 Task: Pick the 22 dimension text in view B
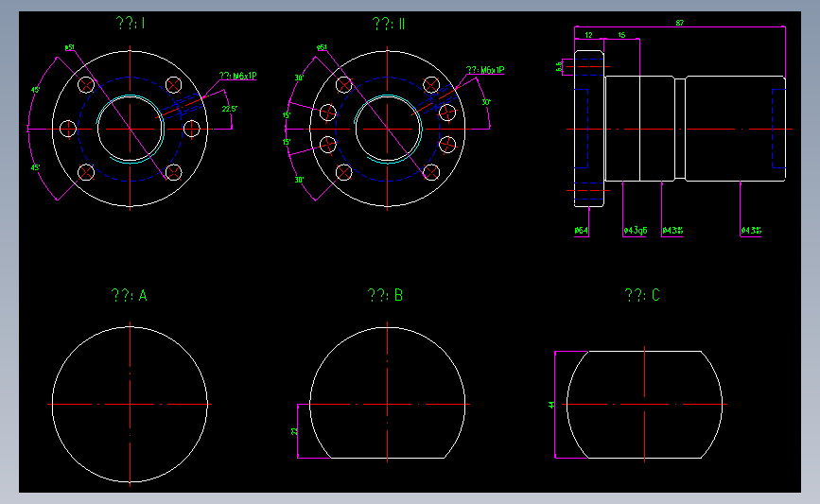294,431
